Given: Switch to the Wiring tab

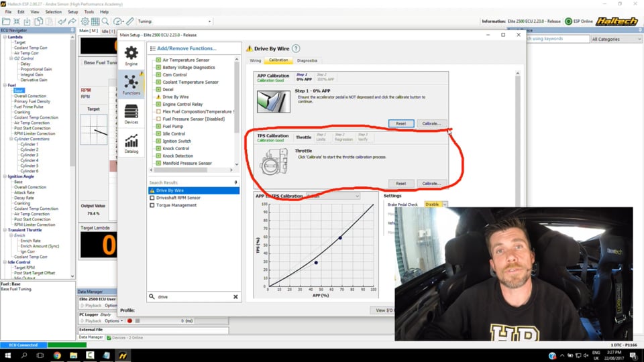Looking at the screenshot, I should click(256, 60).
